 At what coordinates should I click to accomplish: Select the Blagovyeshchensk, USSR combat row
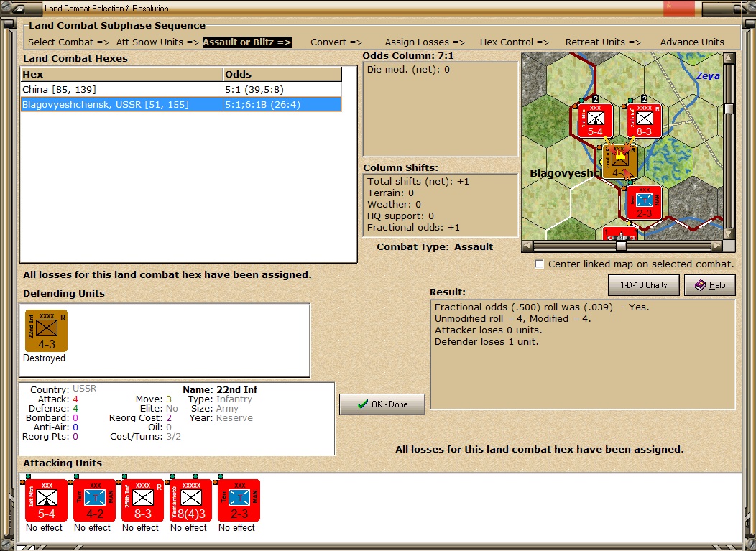(x=181, y=105)
